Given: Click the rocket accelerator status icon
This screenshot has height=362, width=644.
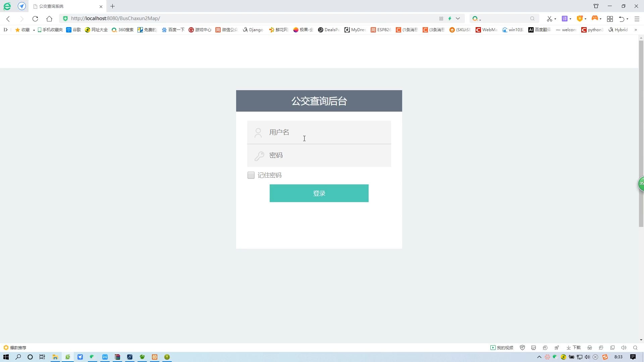Looking at the screenshot, I should (x=557, y=348).
